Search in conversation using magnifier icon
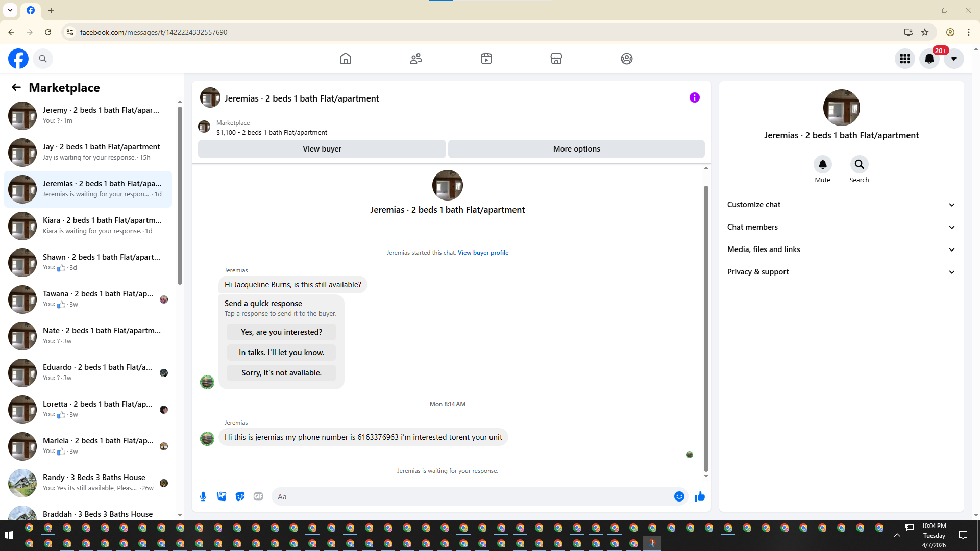This screenshot has height=551, width=980. pos(860,164)
